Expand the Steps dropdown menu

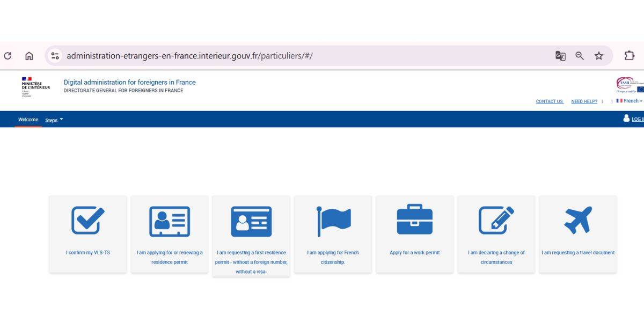(54, 120)
